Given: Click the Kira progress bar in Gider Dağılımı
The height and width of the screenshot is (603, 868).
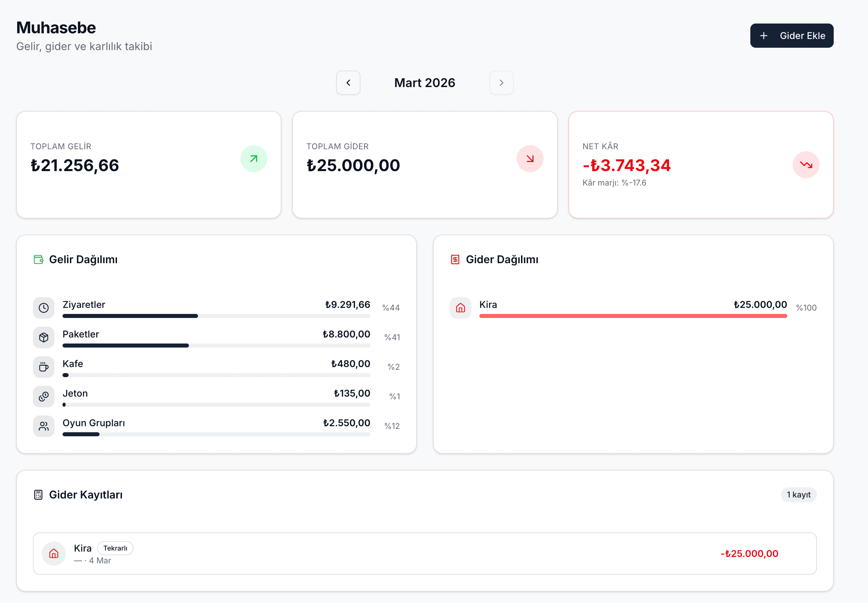Looking at the screenshot, I should coord(633,316).
